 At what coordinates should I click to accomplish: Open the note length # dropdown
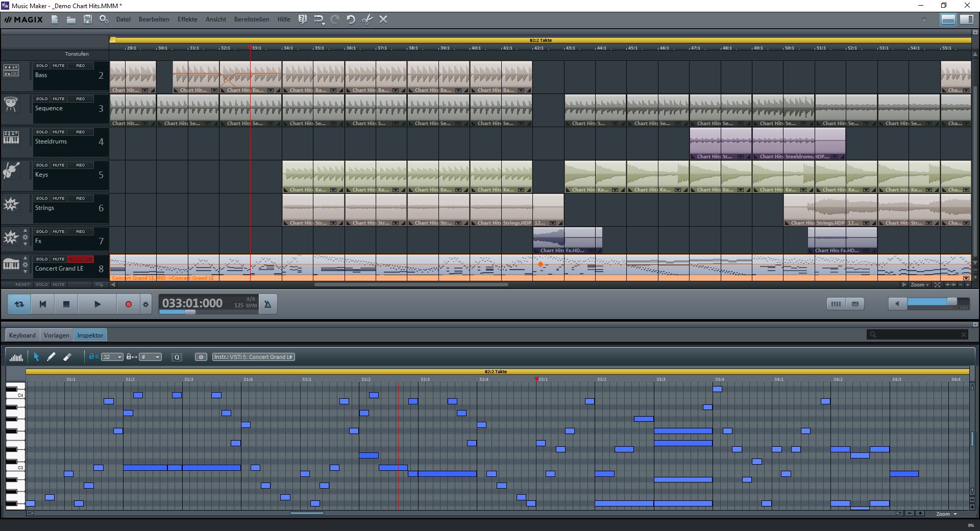click(151, 357)
